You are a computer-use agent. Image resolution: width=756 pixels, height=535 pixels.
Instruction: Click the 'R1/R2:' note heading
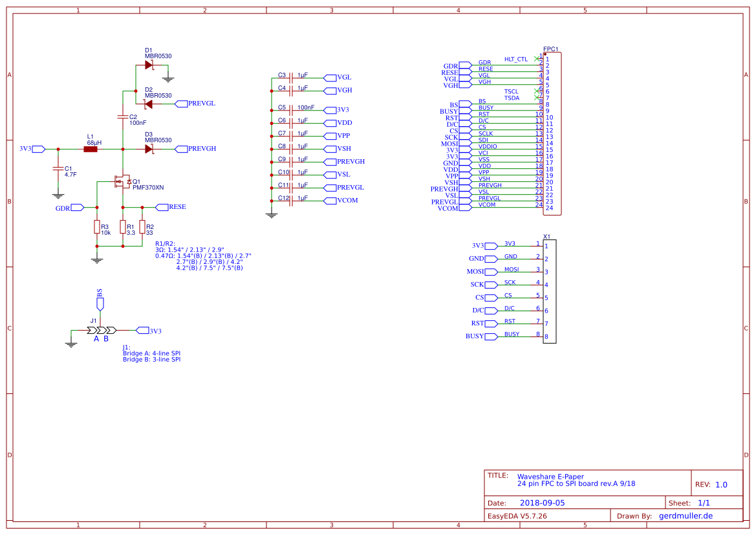165,244
